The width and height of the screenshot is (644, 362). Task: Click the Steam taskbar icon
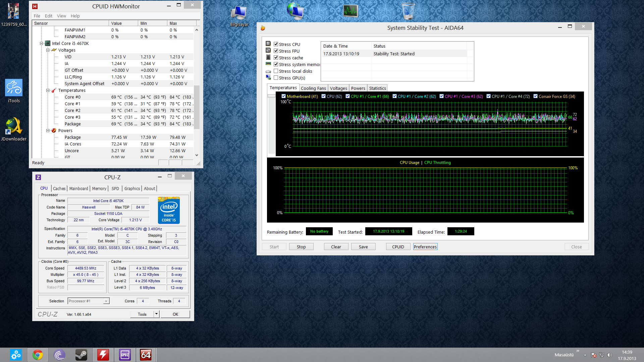tap(81, 355)
